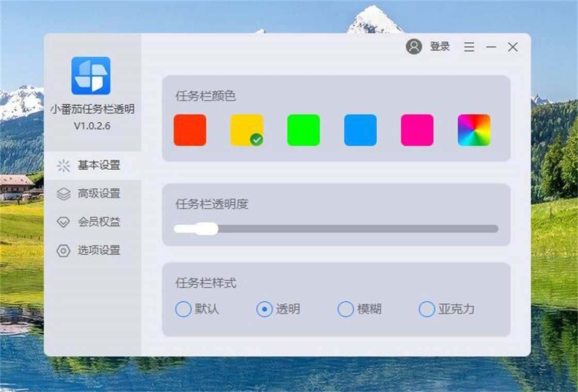Open the hamburger menu icon
Image resolution: width=578 pixels, height=392 pixels.
tap(469, 47)
